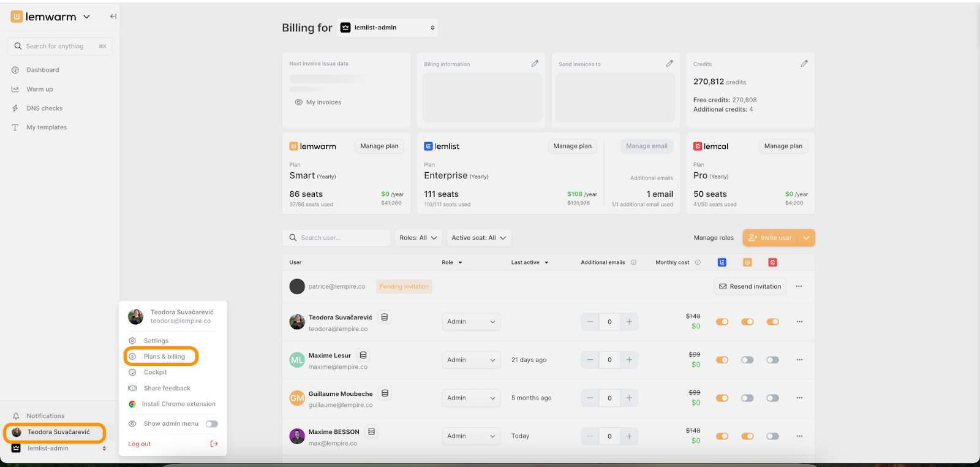The height and width of the screenshot is (467, 980).
Task: Edit Billing information with pencil icon
Action: 535,64
